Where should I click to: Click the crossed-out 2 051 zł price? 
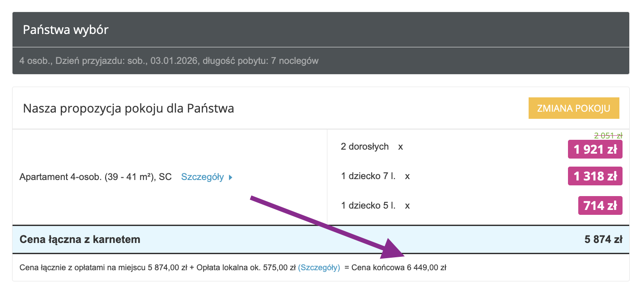click(x=608, y=135)
